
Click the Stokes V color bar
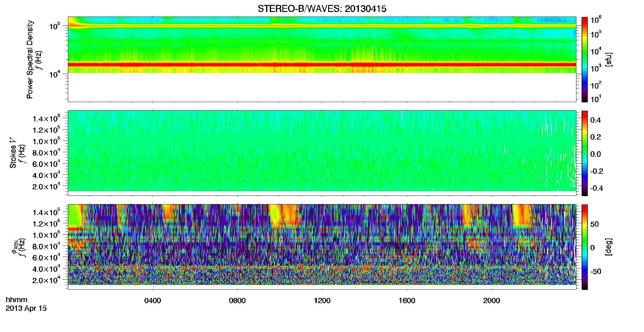point(585,153)
